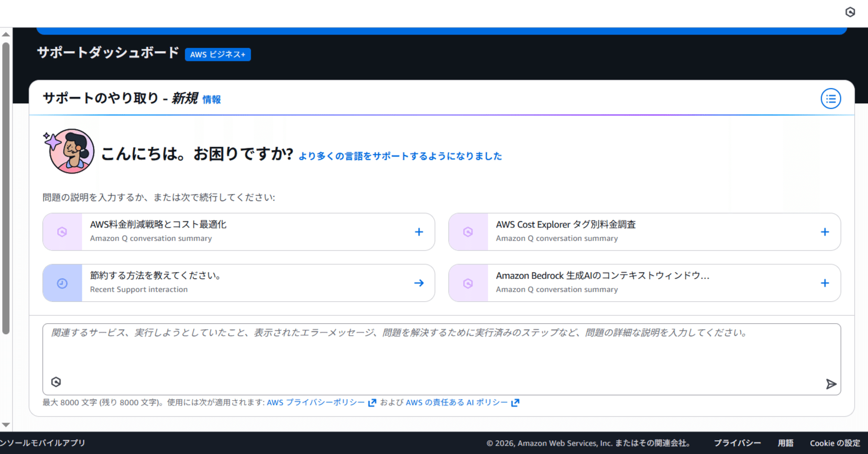
Task: Click the Amazon Q icon on Cost Explorer card
Action: coord(468,232)
